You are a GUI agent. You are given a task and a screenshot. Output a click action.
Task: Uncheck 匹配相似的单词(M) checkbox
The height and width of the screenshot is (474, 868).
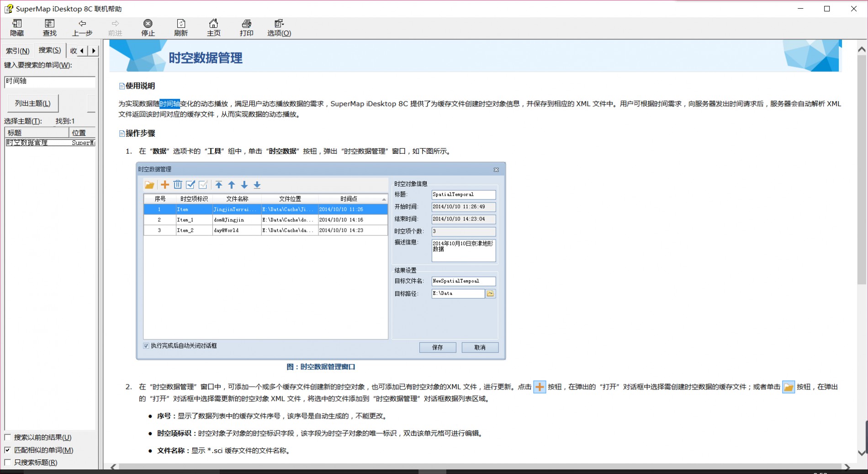(x=8, y=450)
